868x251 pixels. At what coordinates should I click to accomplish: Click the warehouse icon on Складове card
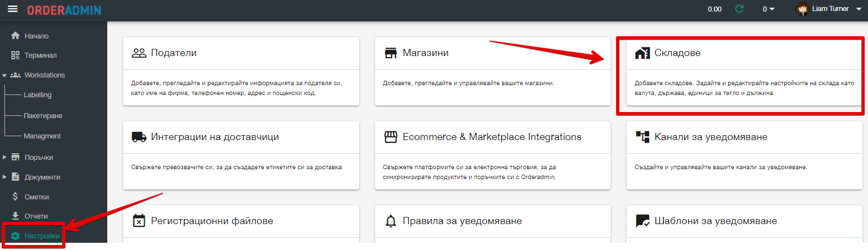[x=642, y=53]
